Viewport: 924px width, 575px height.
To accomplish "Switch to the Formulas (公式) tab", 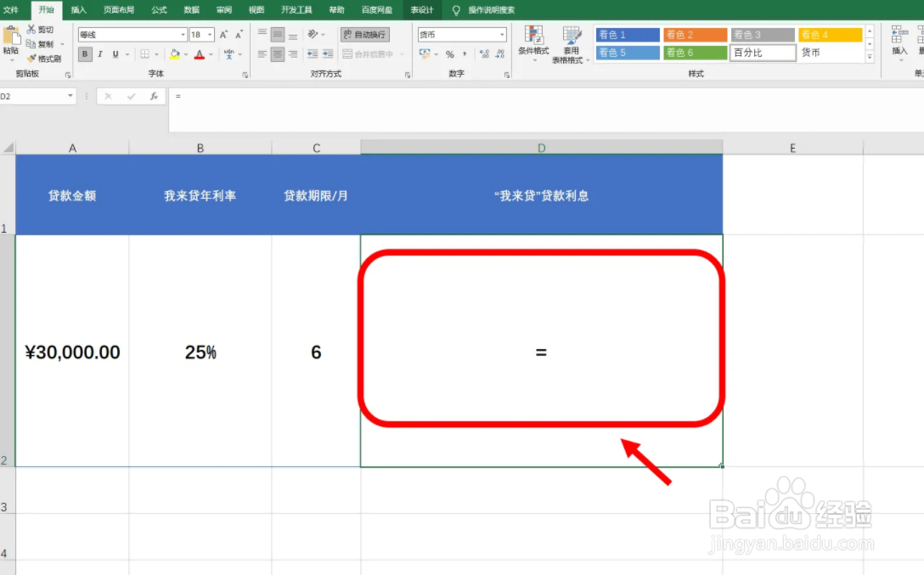I will pos(159,10).
